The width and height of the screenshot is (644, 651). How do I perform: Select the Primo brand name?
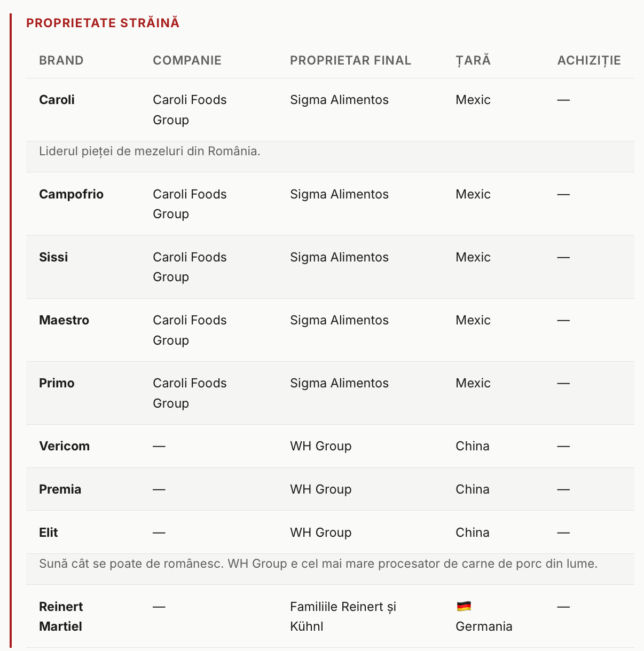(x=57, y=383)
